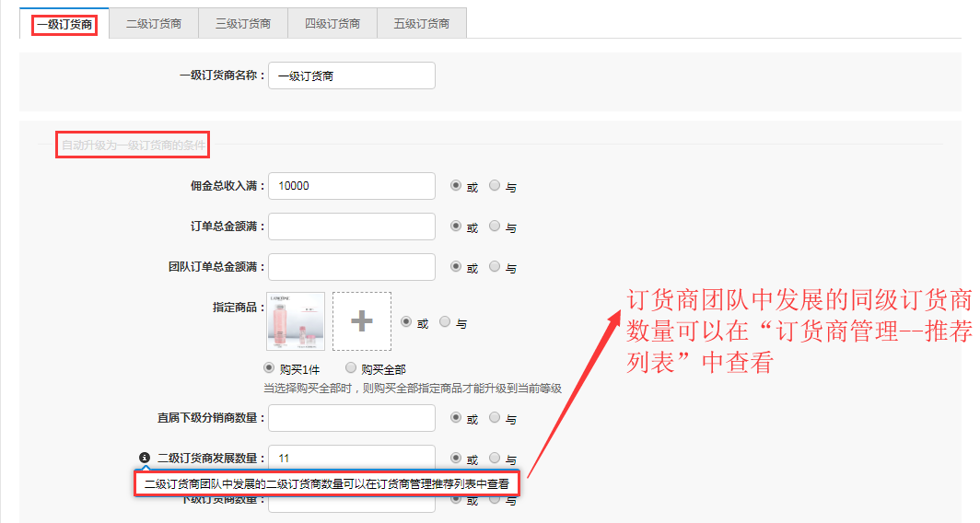Click the 团队订单总金额满 text box
This screenshot has width=980, height=523.
tap(352, 267)
